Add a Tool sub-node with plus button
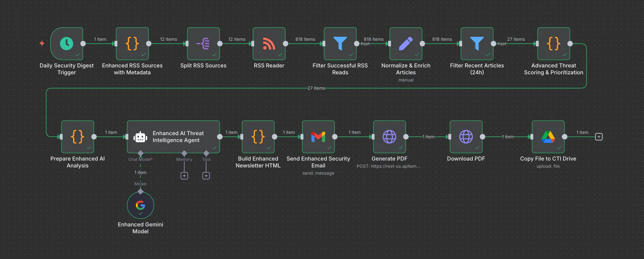The width and height of the screenshot is (644, 259). tap(206, 176)
